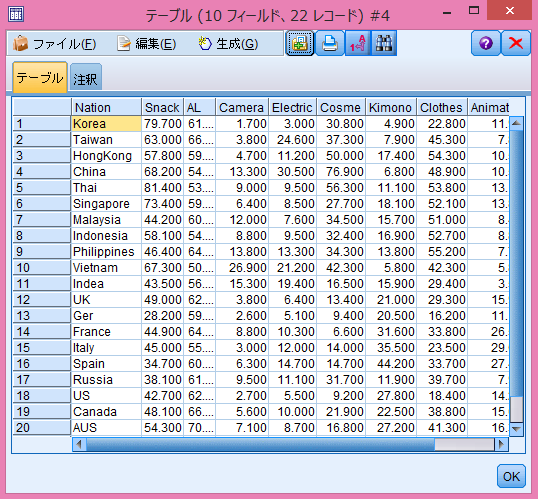The image size is (538, 499).
Task: Click Clothes value 55.200 for Philippines
Action: click(x=442, y=252)
